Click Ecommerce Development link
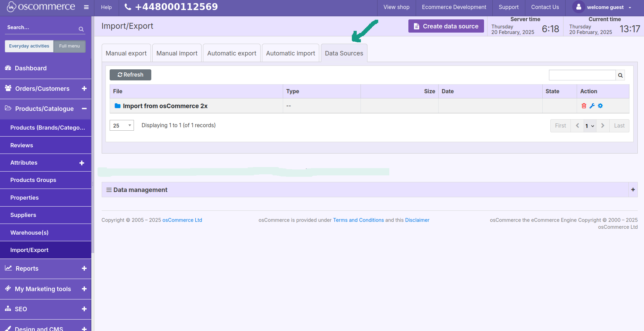The width and height of the screenshot is (644, 331). click(454, 7)
